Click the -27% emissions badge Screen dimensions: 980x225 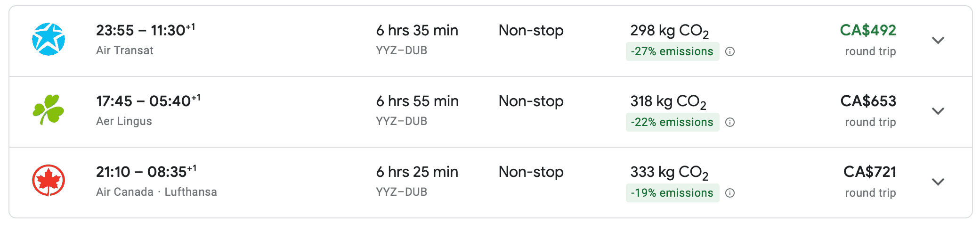(x=672, y=51)
